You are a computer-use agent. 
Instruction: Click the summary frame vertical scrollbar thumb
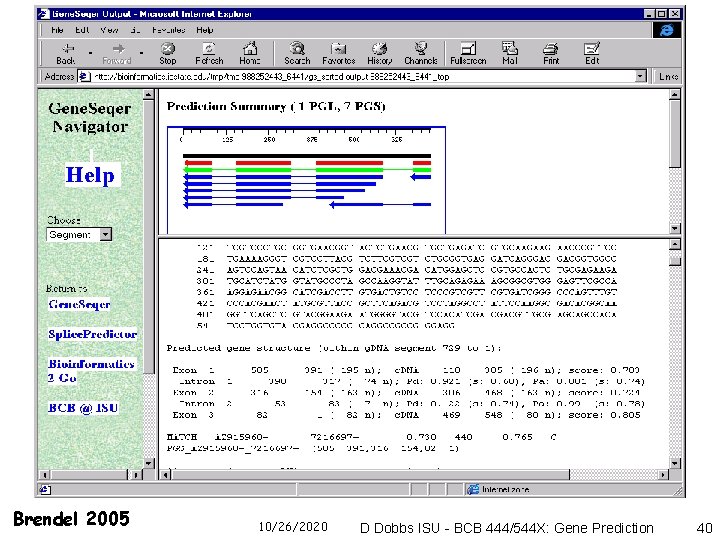point(675,134)
